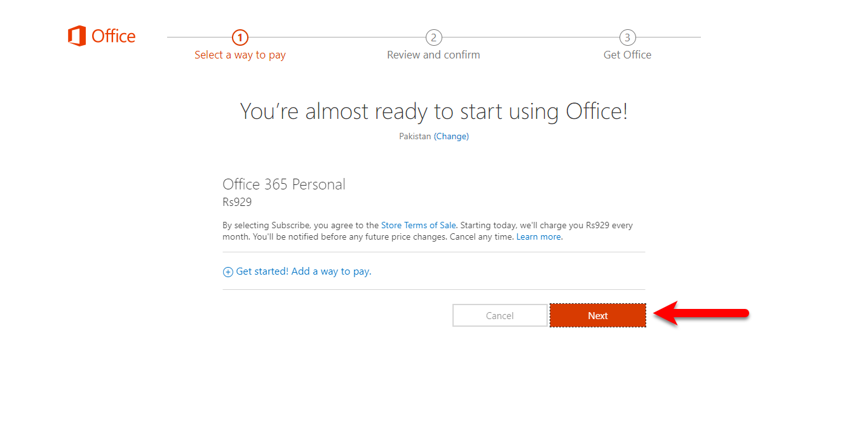Viewport: 868px width, 424px height.
Task: Click 'Get started! Add a way to pay.'
Action: click(304, 271)
